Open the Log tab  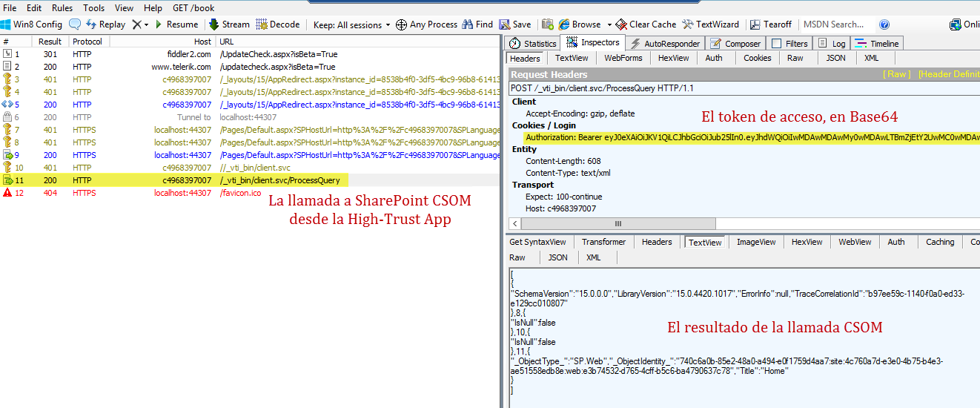click(x=832, y=44)
